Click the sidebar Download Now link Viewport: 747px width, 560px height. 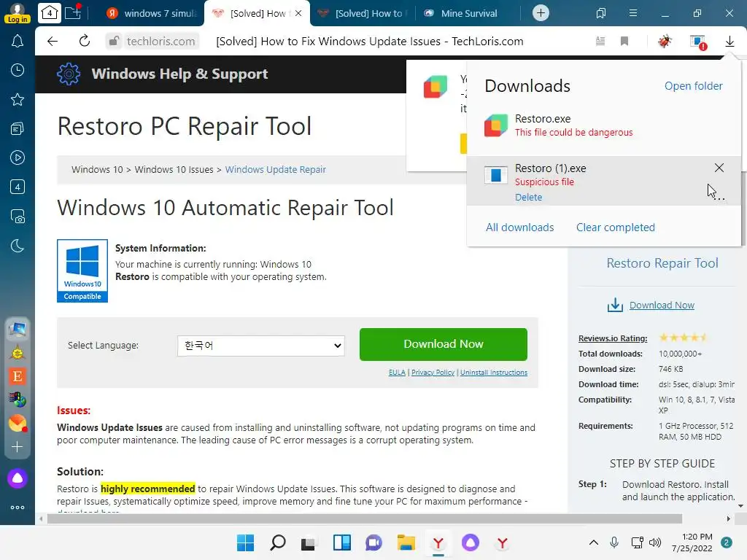pos(662,306)
